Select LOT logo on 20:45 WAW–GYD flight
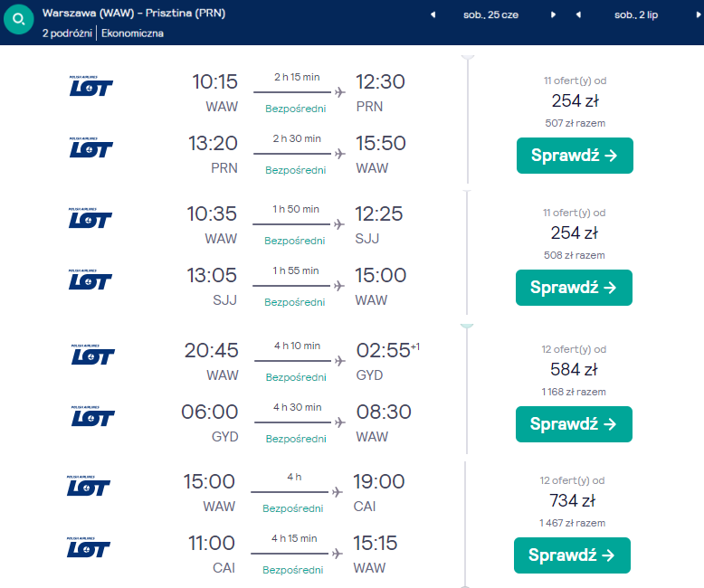This screenshot has width=704, height=588. tap(92, 355)
